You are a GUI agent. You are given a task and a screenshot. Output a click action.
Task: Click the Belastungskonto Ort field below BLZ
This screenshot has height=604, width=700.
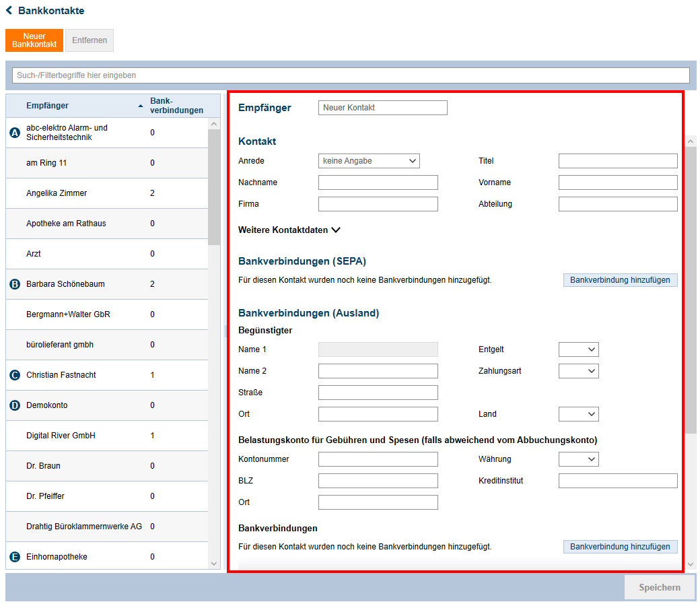(378, 502)
